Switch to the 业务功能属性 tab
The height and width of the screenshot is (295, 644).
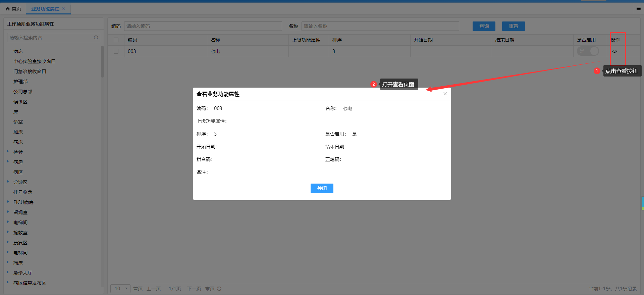click(45, 9)
